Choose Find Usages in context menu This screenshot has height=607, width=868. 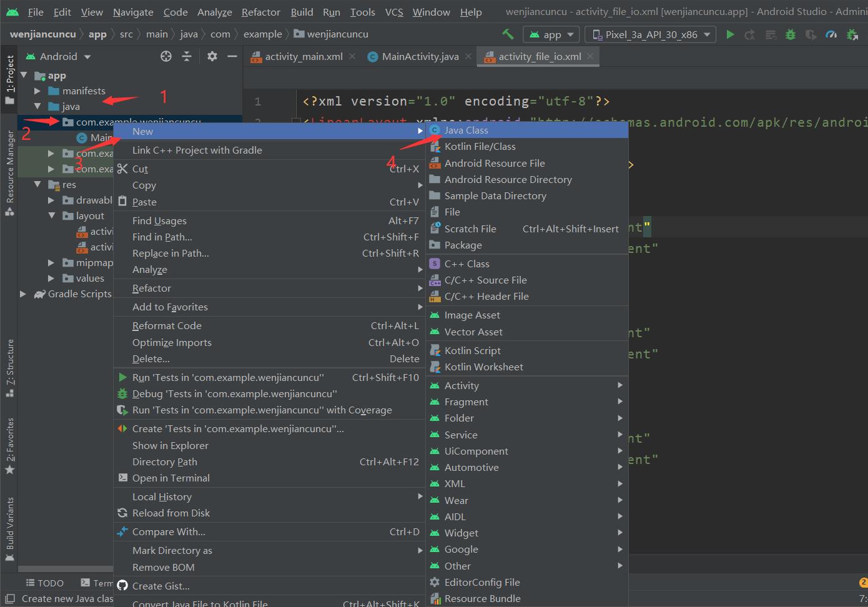click(x=269, y=220)
